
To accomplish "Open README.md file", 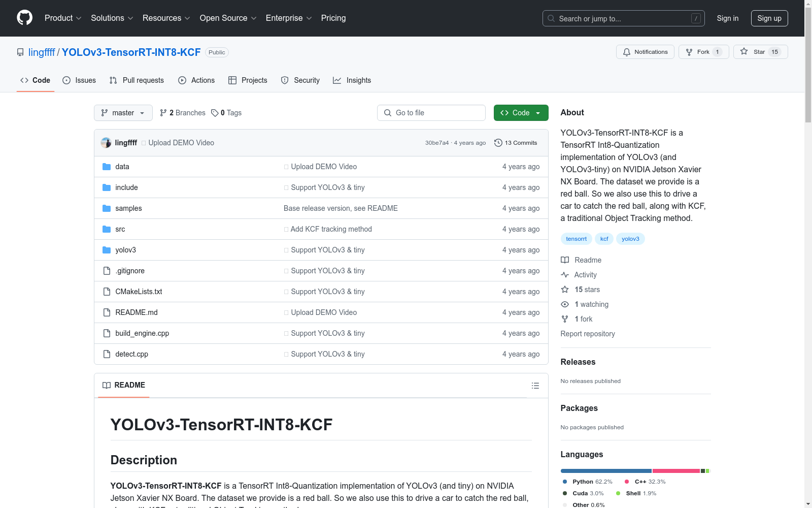I will [x=137, y=312].
